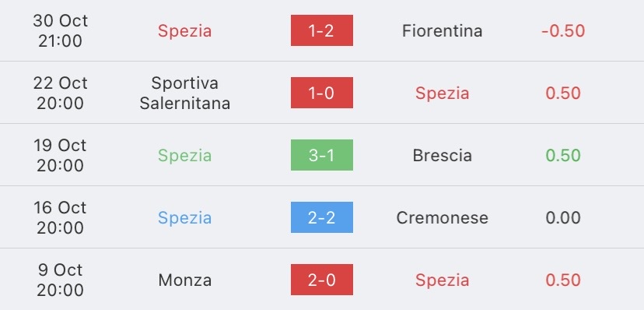Open Spezia link in the Monza row

pos(442,281)
